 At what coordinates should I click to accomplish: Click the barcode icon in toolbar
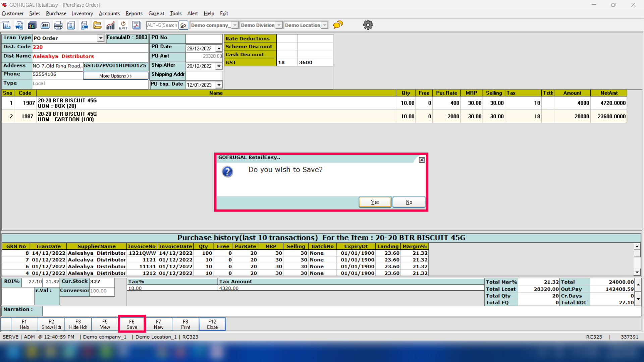(45, 25)
